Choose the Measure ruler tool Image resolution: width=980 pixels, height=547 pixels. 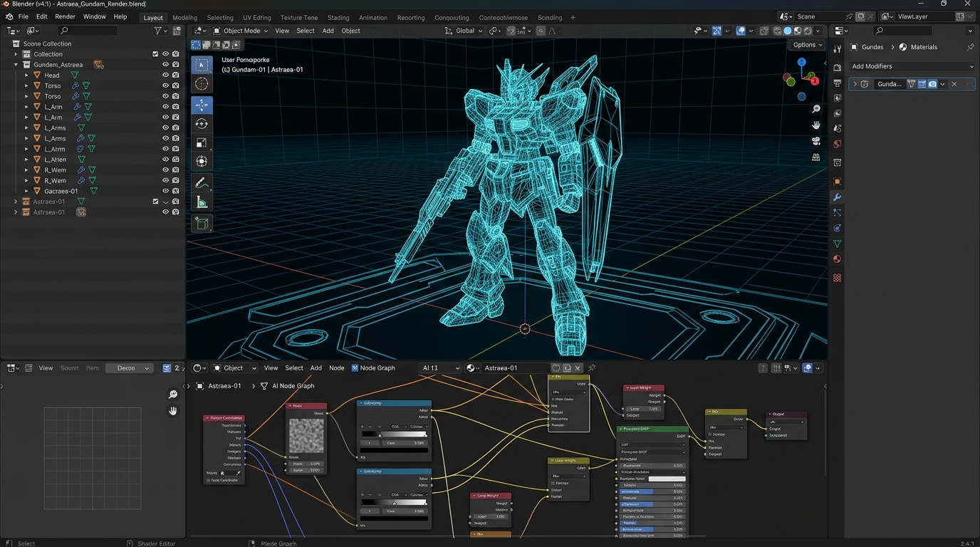click(202, 202)
